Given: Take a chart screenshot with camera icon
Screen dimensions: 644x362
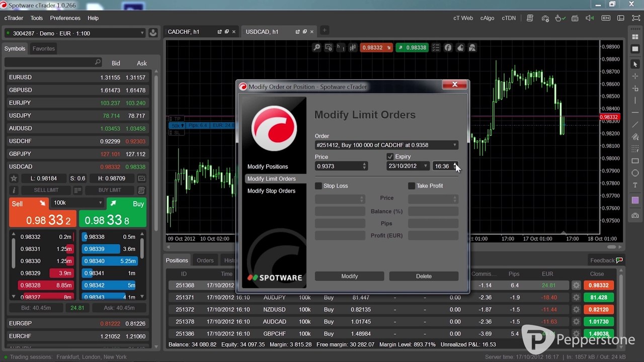Looking at the screenshot, I should click(x=635, y=215).
